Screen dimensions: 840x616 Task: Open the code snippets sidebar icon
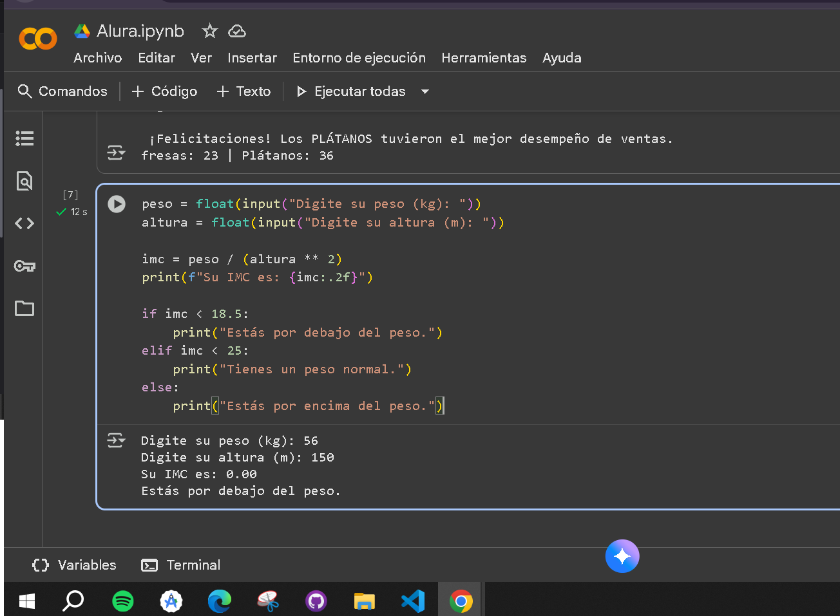tap(24, 223)
